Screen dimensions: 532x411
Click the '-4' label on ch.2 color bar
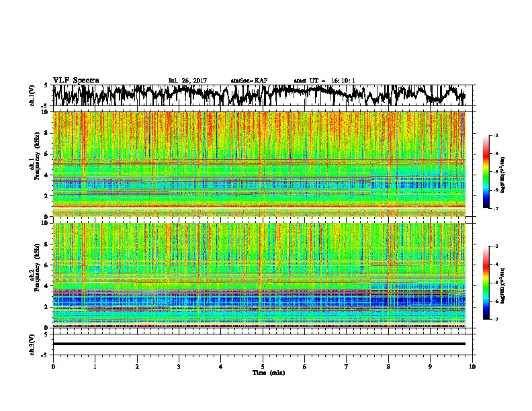click(495, 265)
